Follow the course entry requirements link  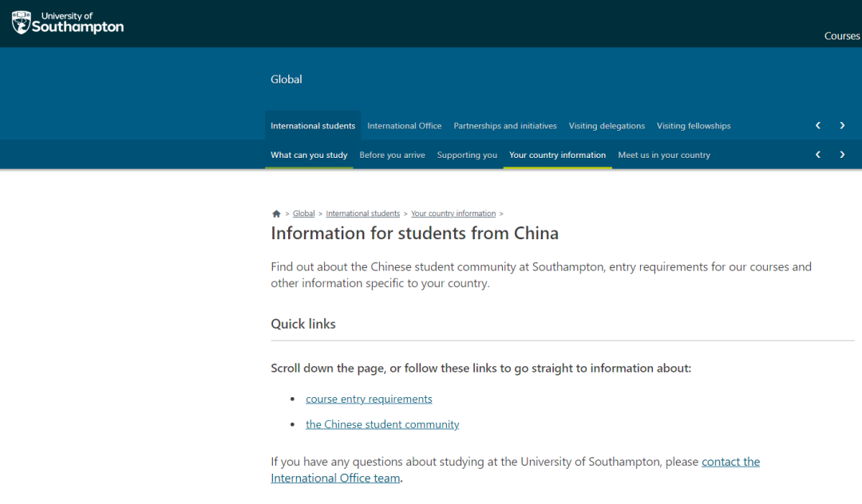(x=369, y=399)
